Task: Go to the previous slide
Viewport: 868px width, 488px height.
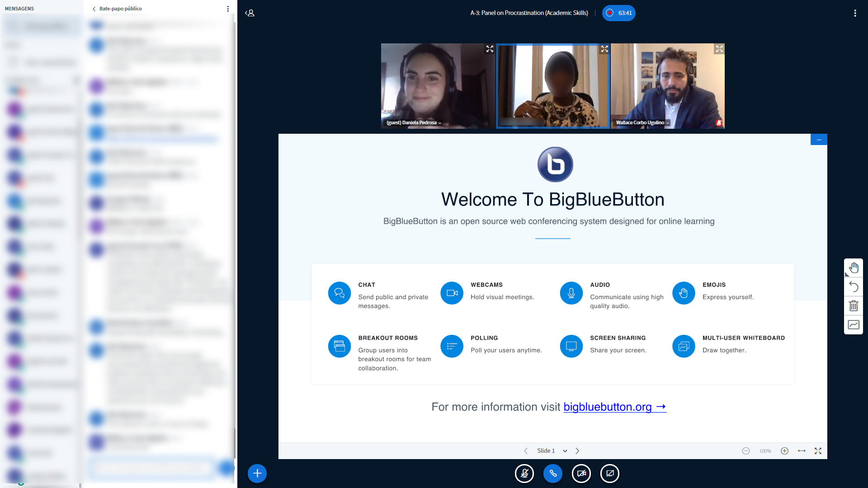Action: pos(526,451)
